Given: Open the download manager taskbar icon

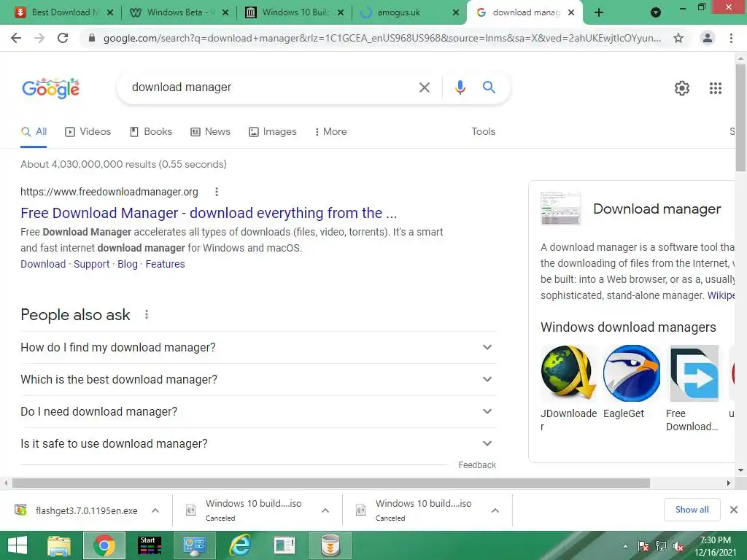Looking at the screenshot, I should click(330, 545).
